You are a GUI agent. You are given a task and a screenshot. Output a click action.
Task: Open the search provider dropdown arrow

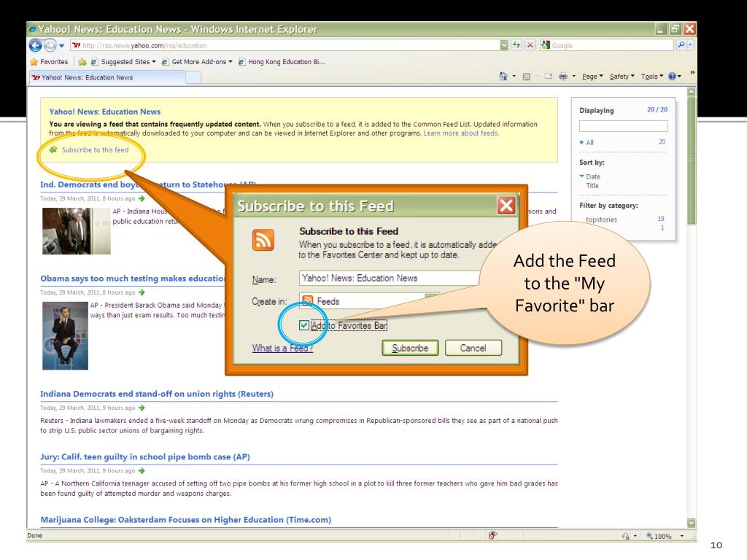[x=690, y=44]
